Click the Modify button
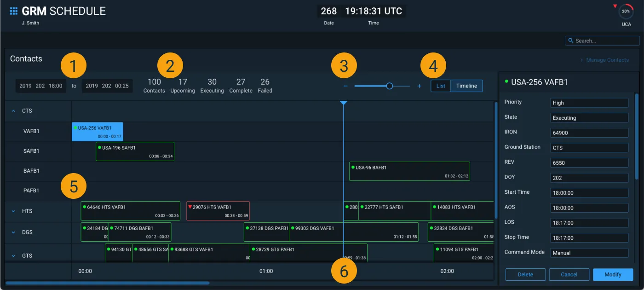 (613, 274)
